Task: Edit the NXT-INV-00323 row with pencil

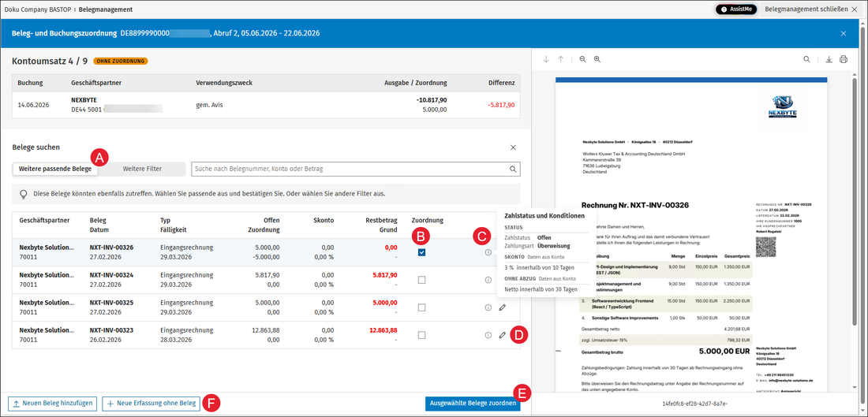Action: 502,334
